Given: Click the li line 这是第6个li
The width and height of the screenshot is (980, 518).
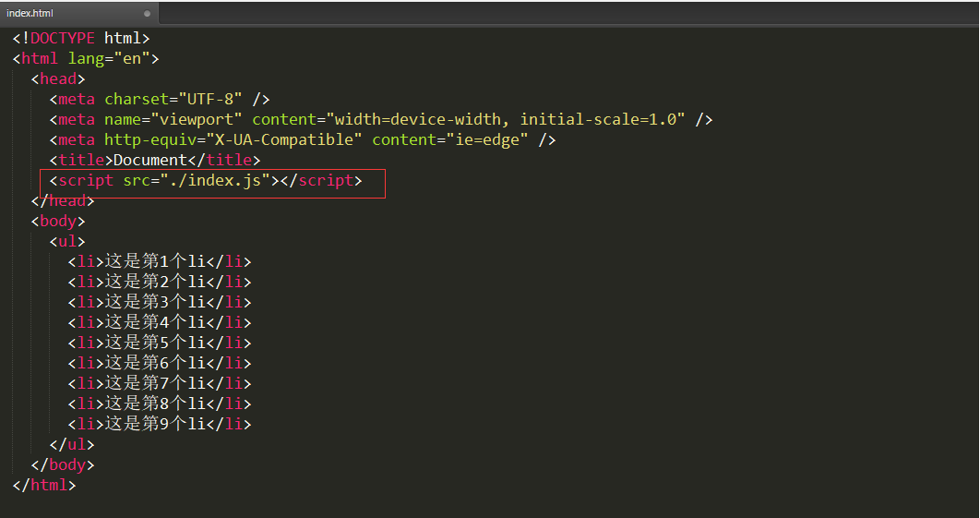Looking at the screenshot, I should (x=160, y=364).
